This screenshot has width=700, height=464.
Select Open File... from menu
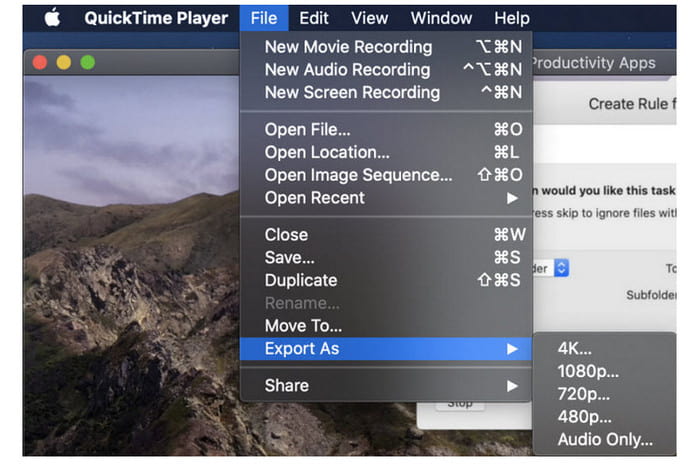click(x=386, y=130)
